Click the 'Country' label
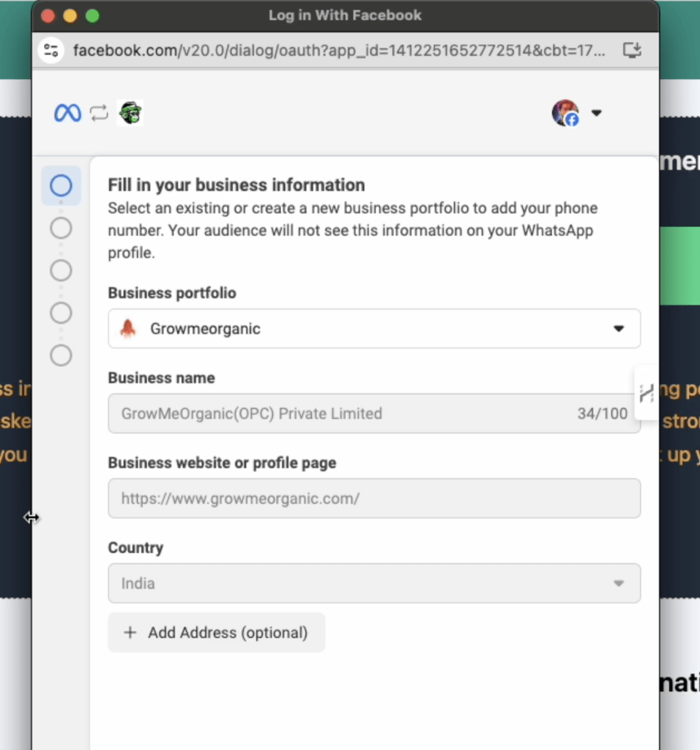 click(135, 548)
